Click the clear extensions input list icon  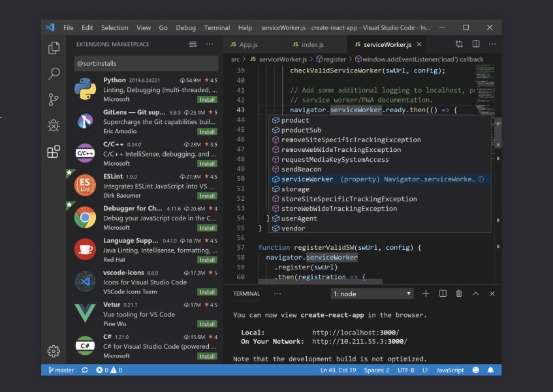[x=193, y=44]
